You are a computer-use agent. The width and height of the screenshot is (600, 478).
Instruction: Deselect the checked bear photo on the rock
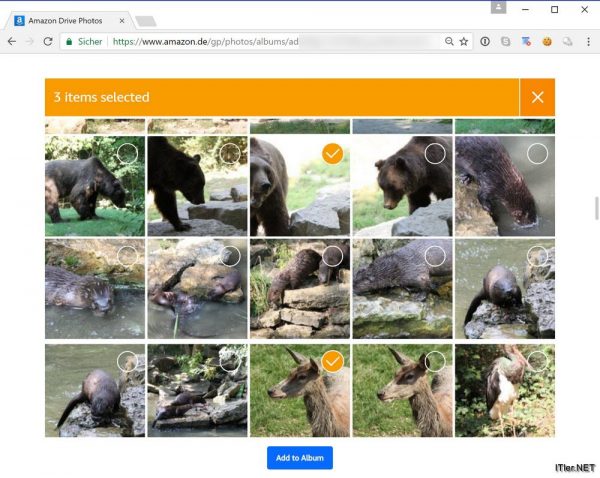[x=333, y=153]
